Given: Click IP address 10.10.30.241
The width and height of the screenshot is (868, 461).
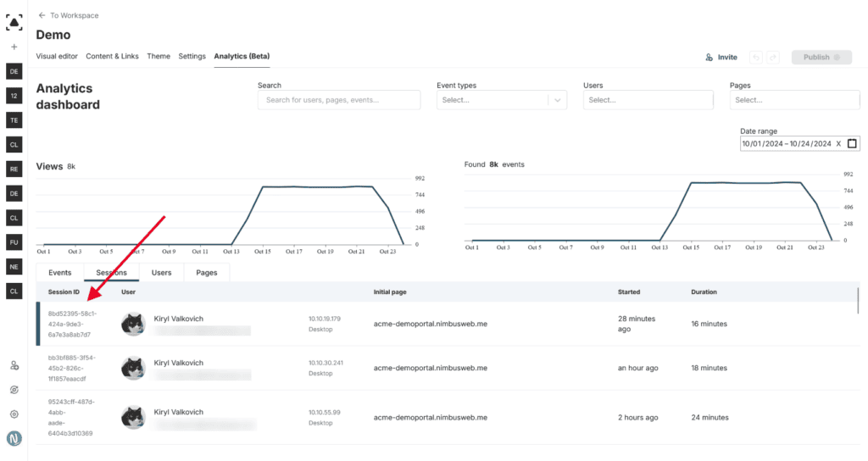Looking at the screenshot, I should pos(325,363).
